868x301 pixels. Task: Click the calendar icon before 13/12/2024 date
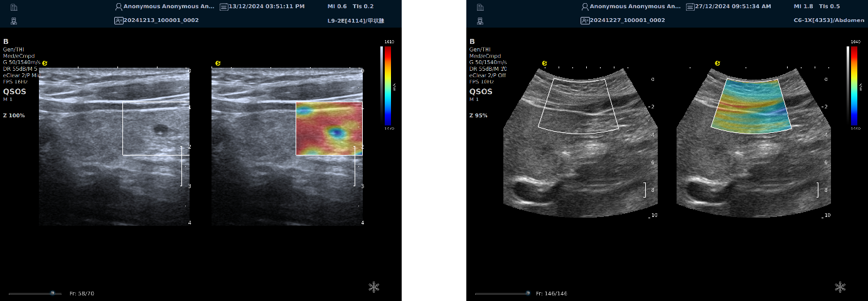pyautogui.click(x=224, y=6)
